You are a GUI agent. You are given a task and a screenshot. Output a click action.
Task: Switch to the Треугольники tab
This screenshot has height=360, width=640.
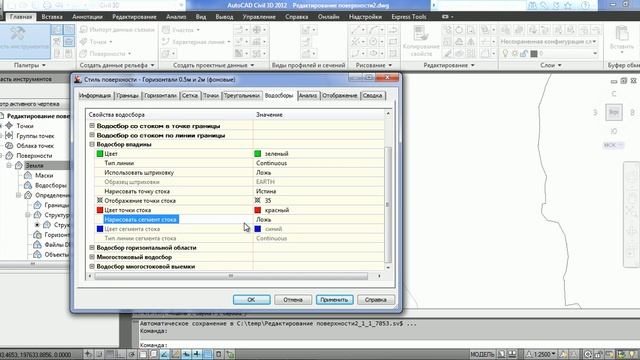point(242,96)
